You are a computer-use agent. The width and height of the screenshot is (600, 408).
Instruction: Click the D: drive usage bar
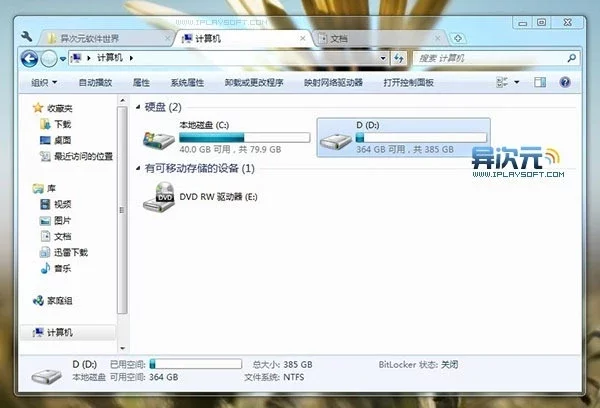[421, 137]
